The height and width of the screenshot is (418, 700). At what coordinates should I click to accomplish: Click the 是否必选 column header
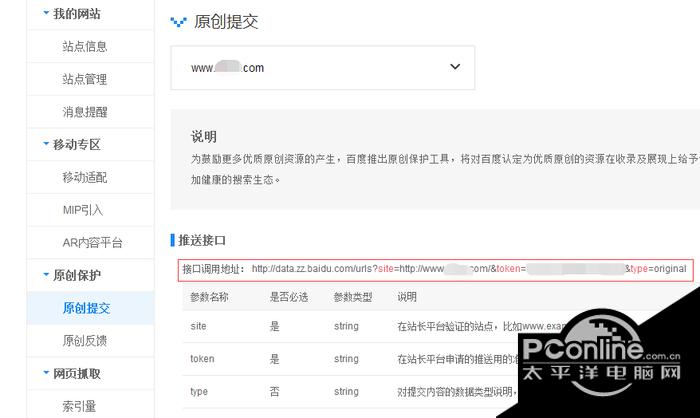(x=289, y=297)
